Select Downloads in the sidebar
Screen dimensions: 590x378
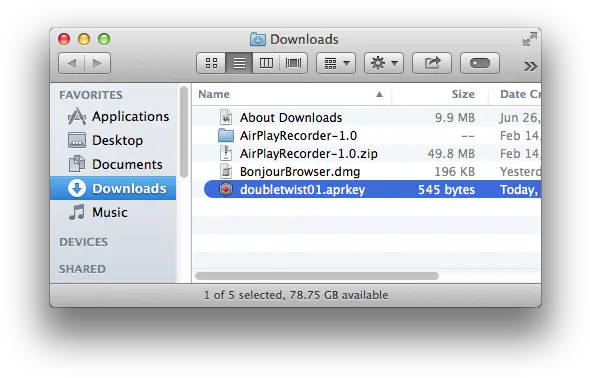(113, 188)
